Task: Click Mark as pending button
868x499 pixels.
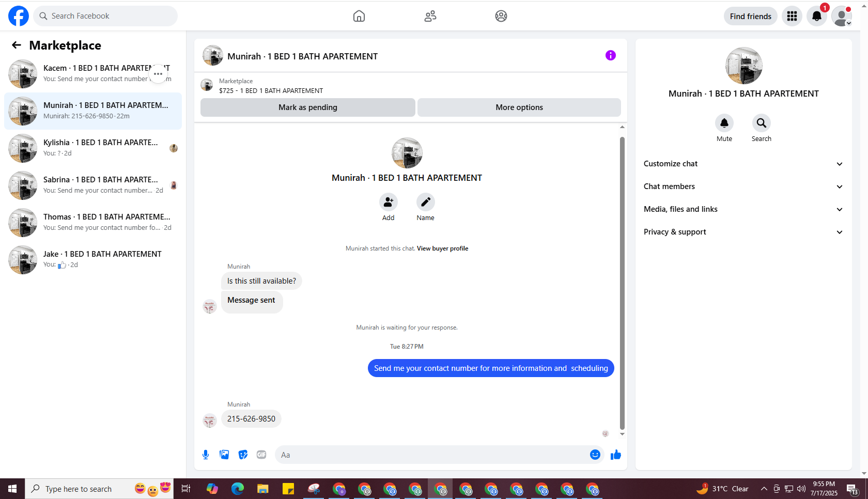Action: (308, 107)
